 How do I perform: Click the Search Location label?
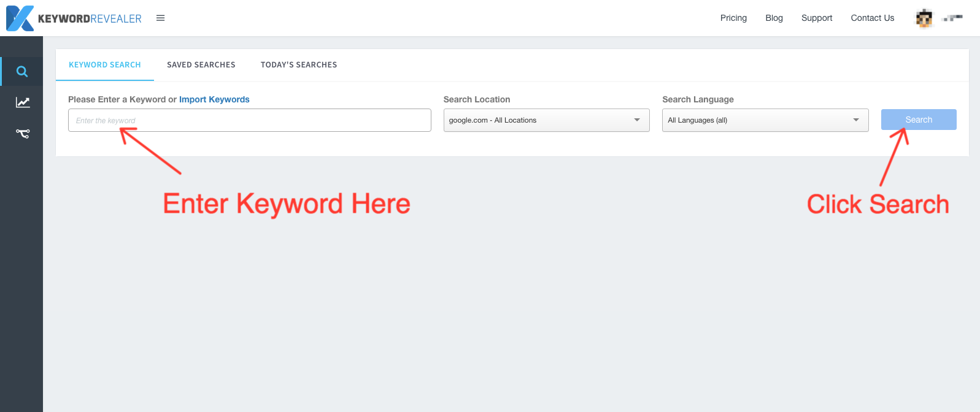tap(477, 99)
